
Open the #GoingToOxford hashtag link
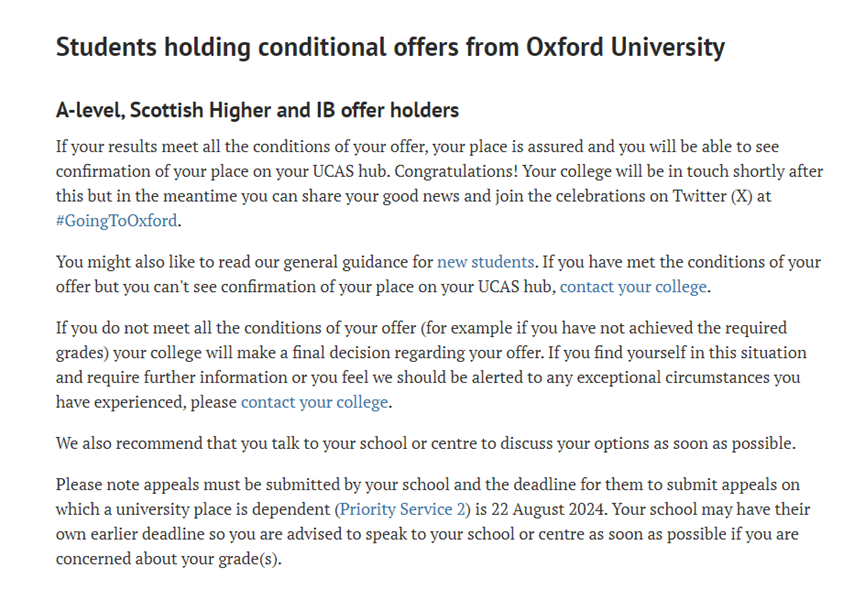tap(117, 221)
